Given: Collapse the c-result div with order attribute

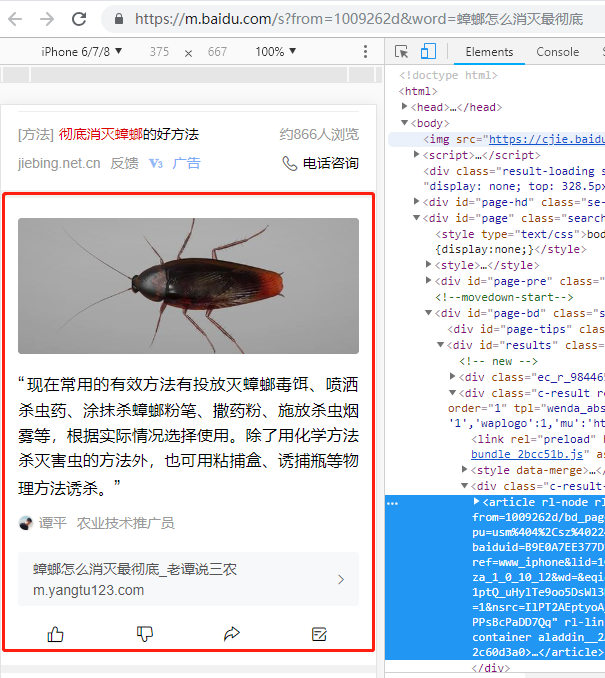Looking at the screenshot, I should click(x=453, y=393).
